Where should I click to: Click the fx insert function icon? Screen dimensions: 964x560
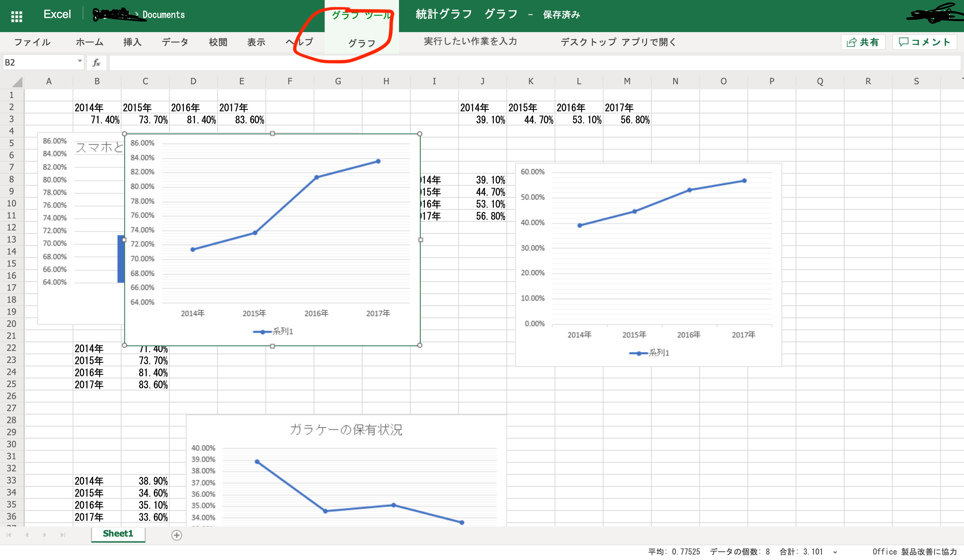pyautogui.click(x=96, y=63)
